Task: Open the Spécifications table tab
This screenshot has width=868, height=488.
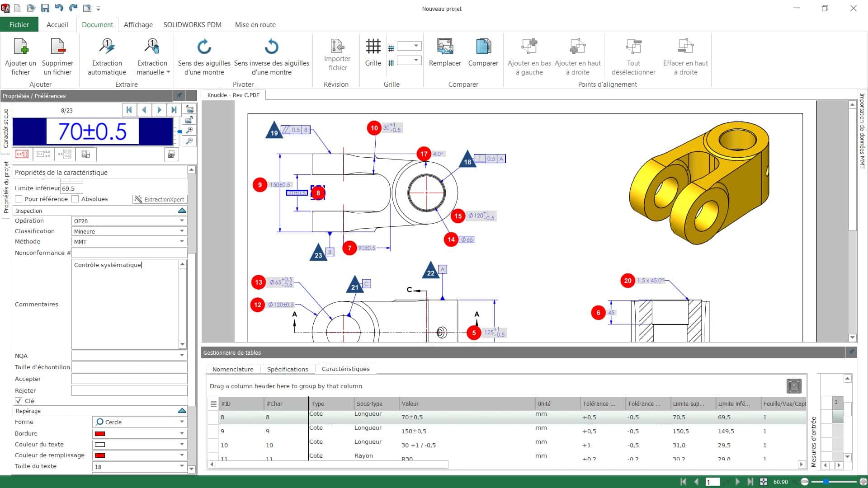Action: coord(288,369)
